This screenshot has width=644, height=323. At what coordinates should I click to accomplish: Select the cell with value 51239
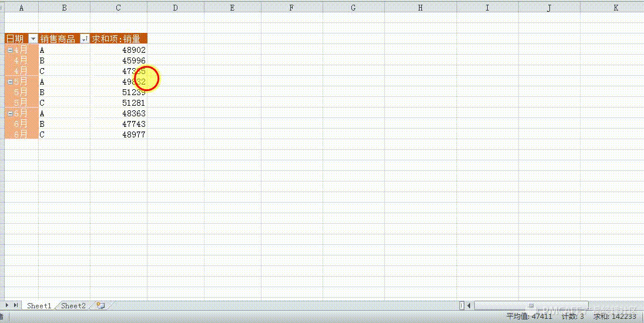click(x=118, y=92)
